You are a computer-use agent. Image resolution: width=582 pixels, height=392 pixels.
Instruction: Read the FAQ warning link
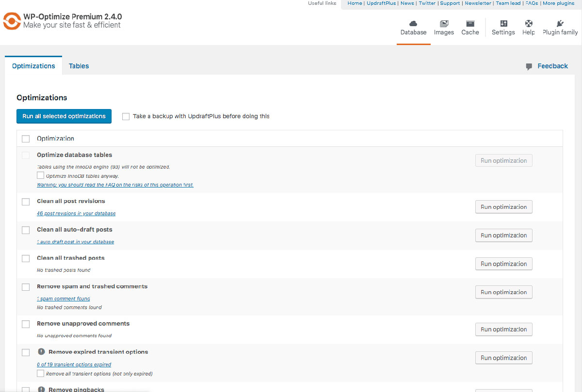(115, 185)
